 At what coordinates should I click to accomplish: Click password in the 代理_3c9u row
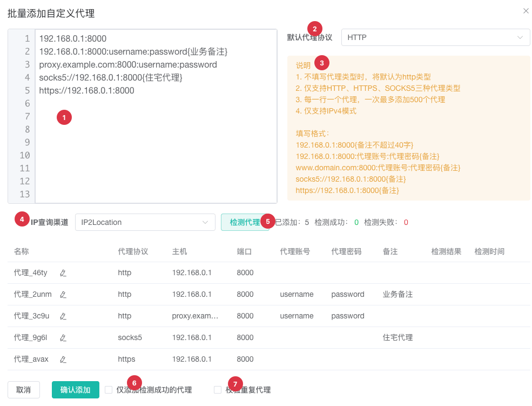pyautogui.click(x=347, y=316)
